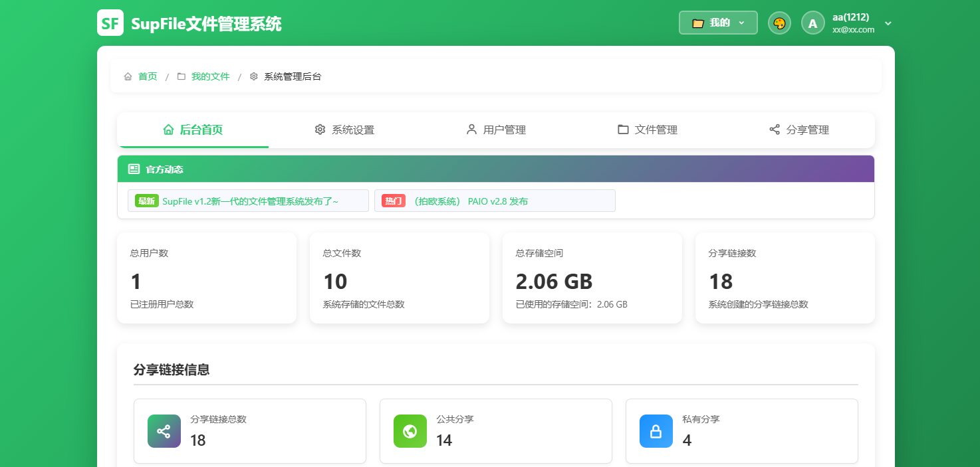Screen dimensions: 980x467
Task: Navigate to 我的文件 in breadcrumb
Action: pyautogui.click(x=210, y=76)
